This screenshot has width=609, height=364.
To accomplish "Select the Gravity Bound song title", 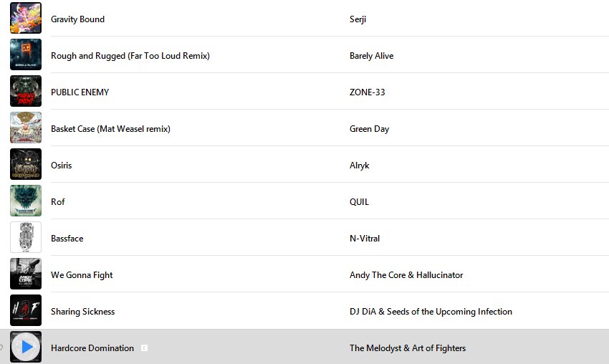I will coord(77,19).
